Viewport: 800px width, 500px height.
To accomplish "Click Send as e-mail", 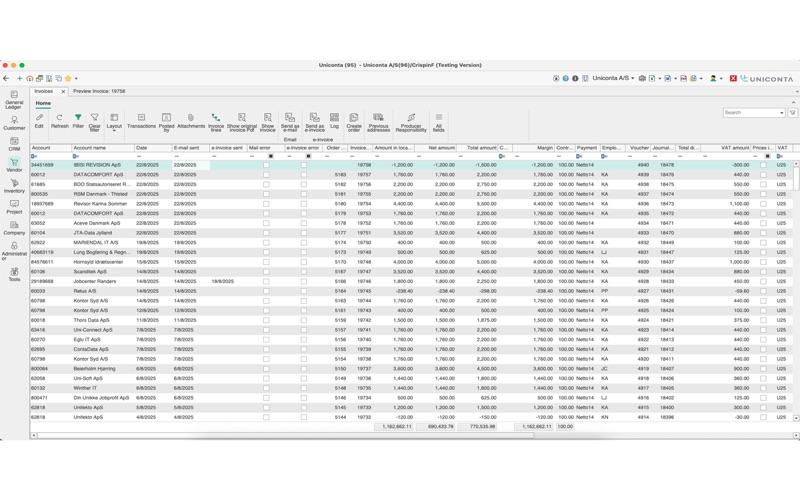I will click(x=290, y=123).
